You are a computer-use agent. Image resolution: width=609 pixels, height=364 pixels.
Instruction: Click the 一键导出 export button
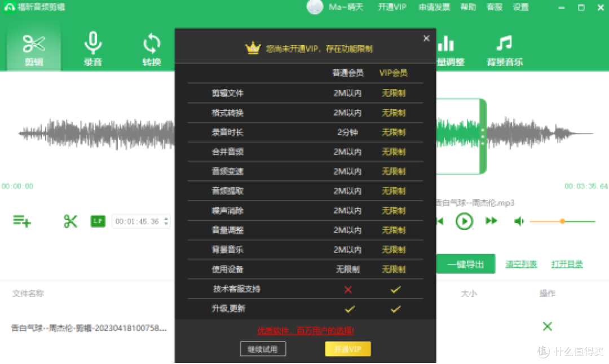(x=466, y=264)
